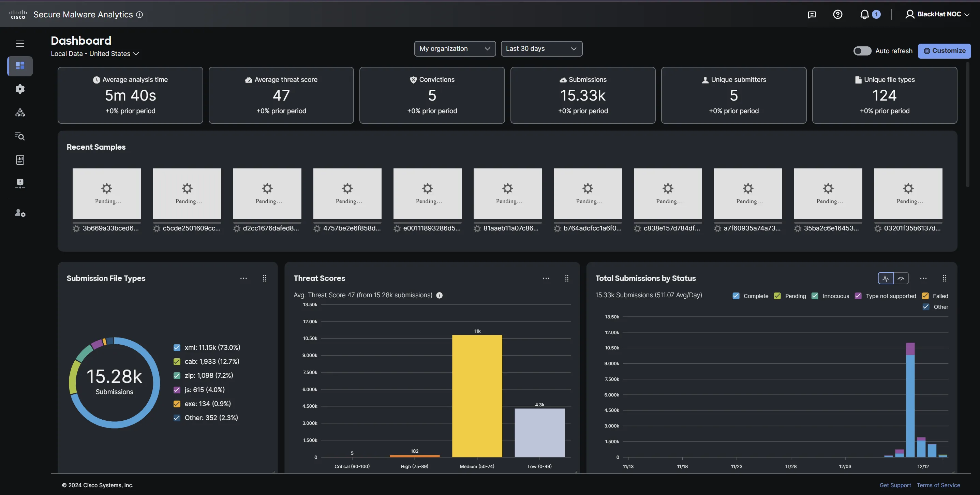Open the help question mark icon
Screen dimensions: 980x495
(837, 14)
